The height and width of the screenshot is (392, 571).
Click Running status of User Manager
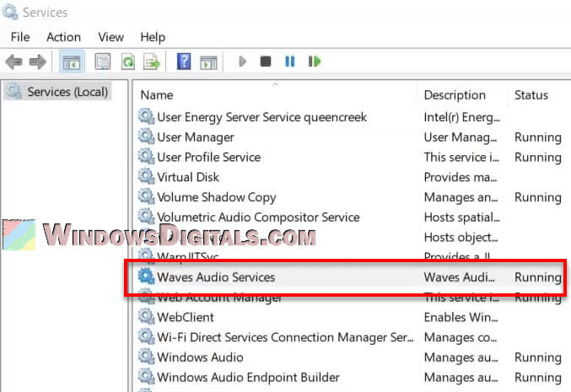tap(538, 137)
